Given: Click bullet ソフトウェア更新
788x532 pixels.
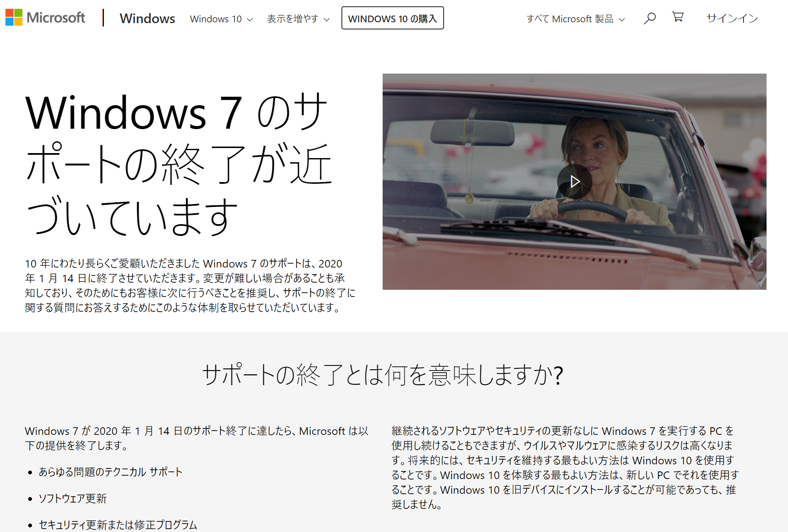Looking at the screenshot, I should click(x=73, y=498).
